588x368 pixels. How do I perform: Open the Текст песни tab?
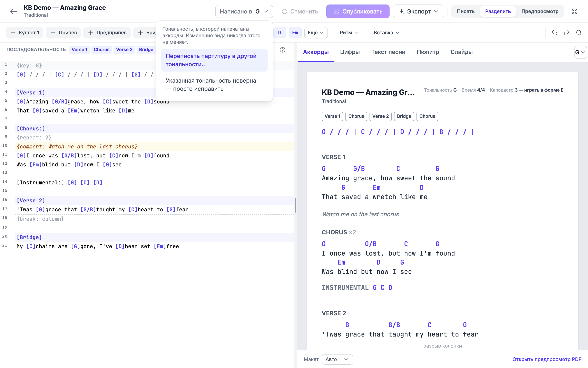pos(388,52)
